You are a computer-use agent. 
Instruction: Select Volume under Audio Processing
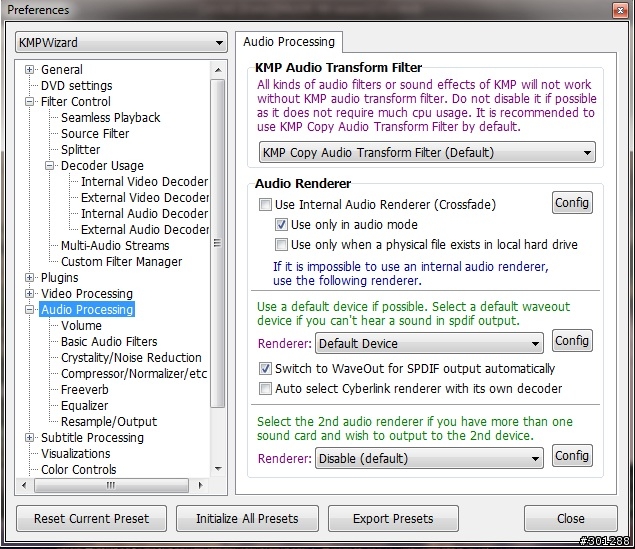(x=81, y=326)
